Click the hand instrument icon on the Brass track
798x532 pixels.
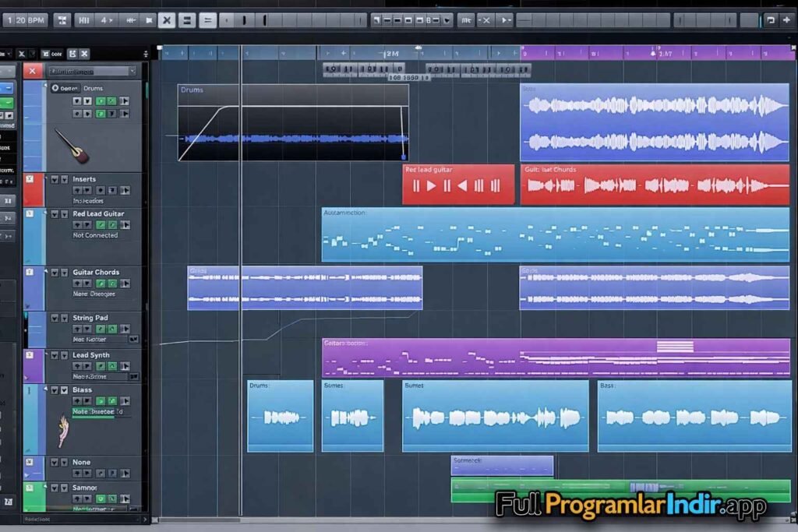[x=63, y=427]
